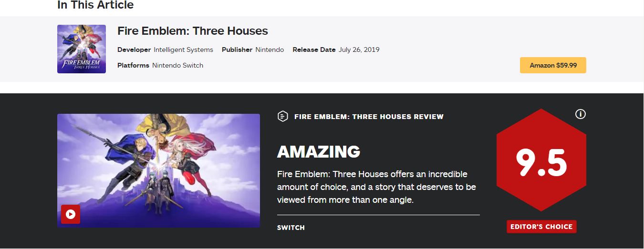The height and width of the screenshot is (249, 644).
Task: Select the Nintendo publisher link
Action: click(x=270, y=50)
